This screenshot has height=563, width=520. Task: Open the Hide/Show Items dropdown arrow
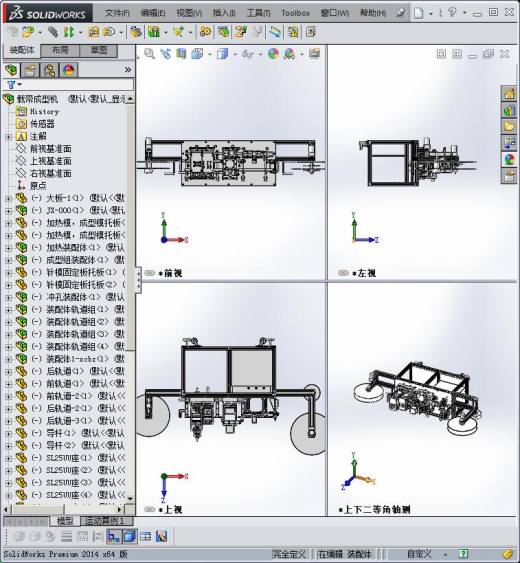point(260,55)
